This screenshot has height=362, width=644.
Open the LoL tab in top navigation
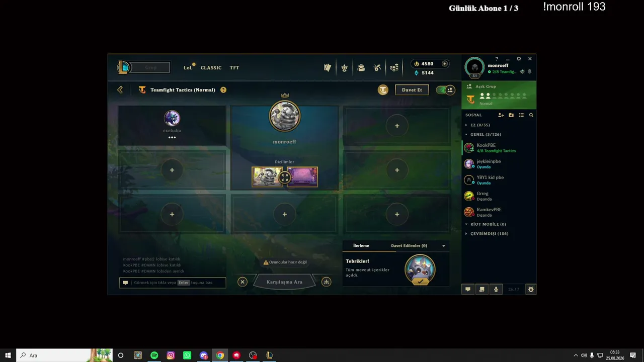[x=188, y=68]
